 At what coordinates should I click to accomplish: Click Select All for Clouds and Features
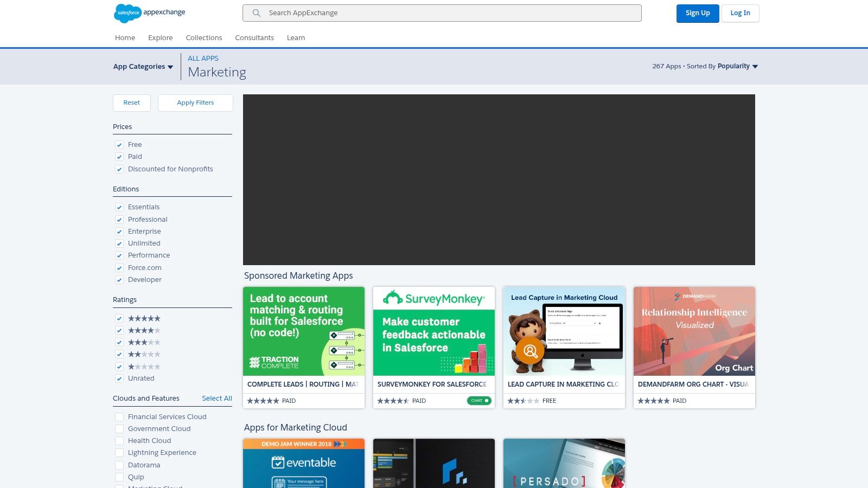[217, 399]
